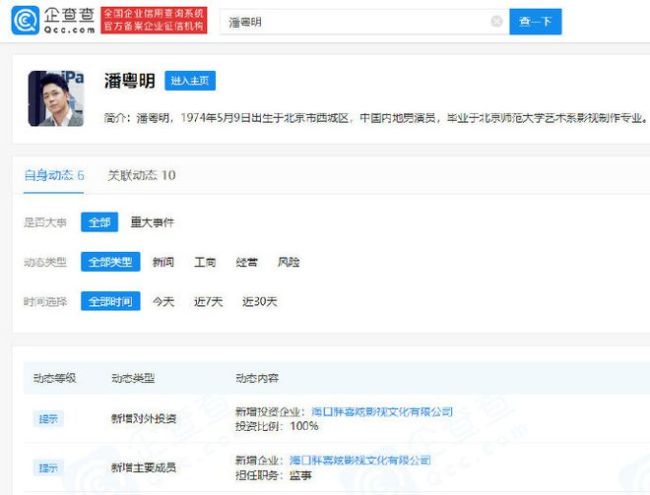The height and width of the screenshot is (495, 650).
Task: Focus the search box containing 潘粤明
Action: tap(364, 22)
